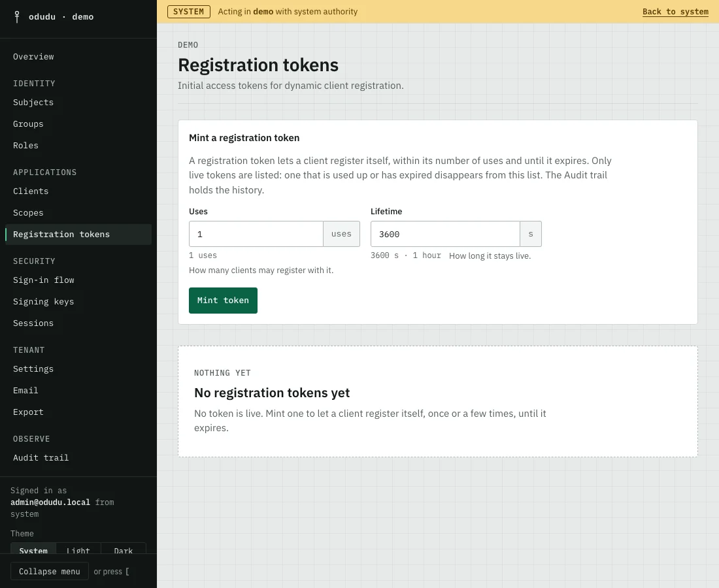Click the Collapse menu button
The image size is (719, 588).
click(50, 572)
